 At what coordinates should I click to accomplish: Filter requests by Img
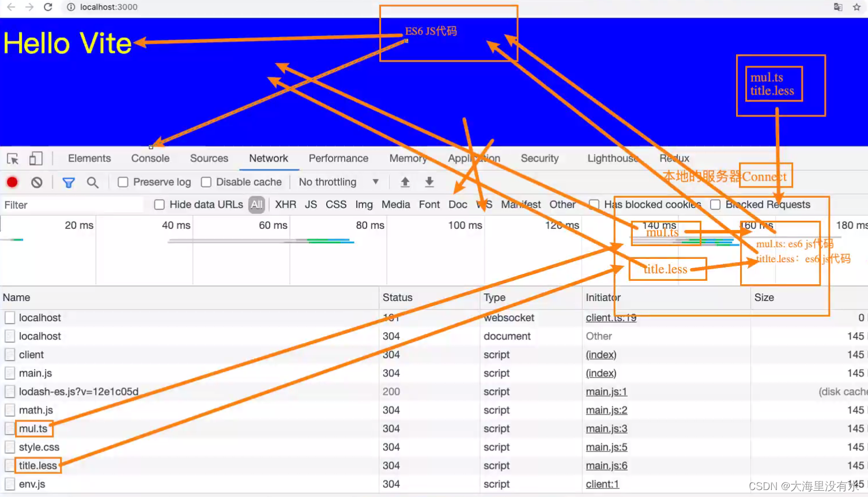pyautogui.click(x=364, y=205)
